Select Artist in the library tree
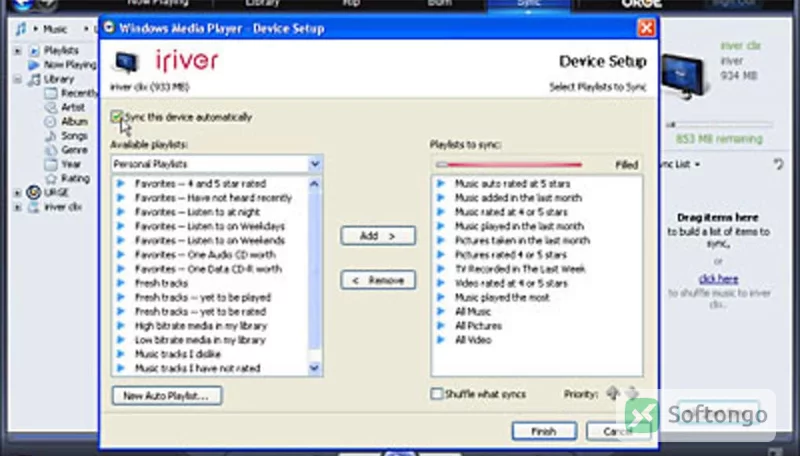800x456 pixels. (x=73, y=107)
